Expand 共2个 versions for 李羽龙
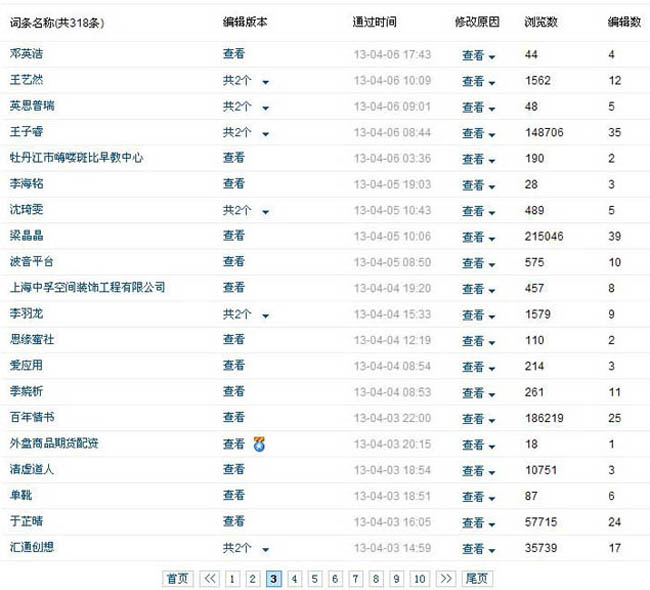The width and height of the screenshot is (650, 590). coord(245,314)
